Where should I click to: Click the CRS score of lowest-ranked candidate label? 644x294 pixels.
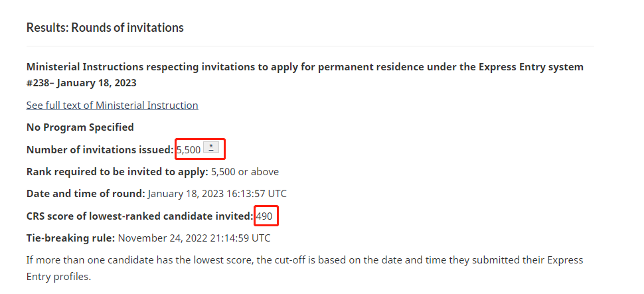point(139,215)
